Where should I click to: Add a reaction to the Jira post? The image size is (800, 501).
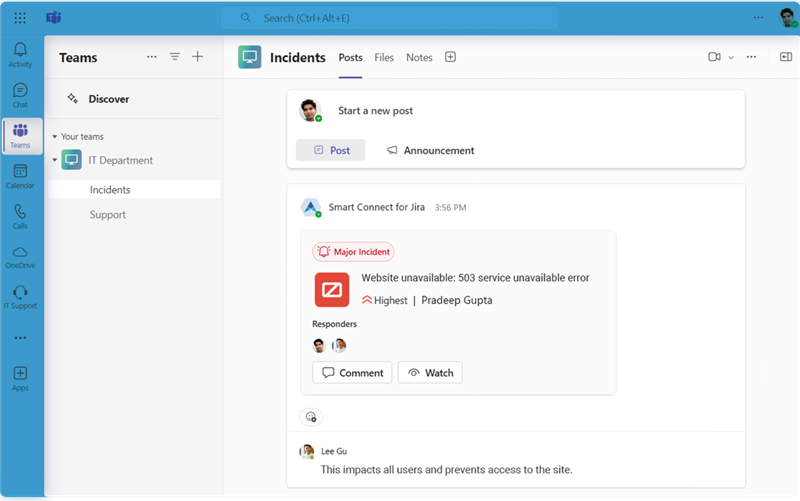click(x=311, y=417)
